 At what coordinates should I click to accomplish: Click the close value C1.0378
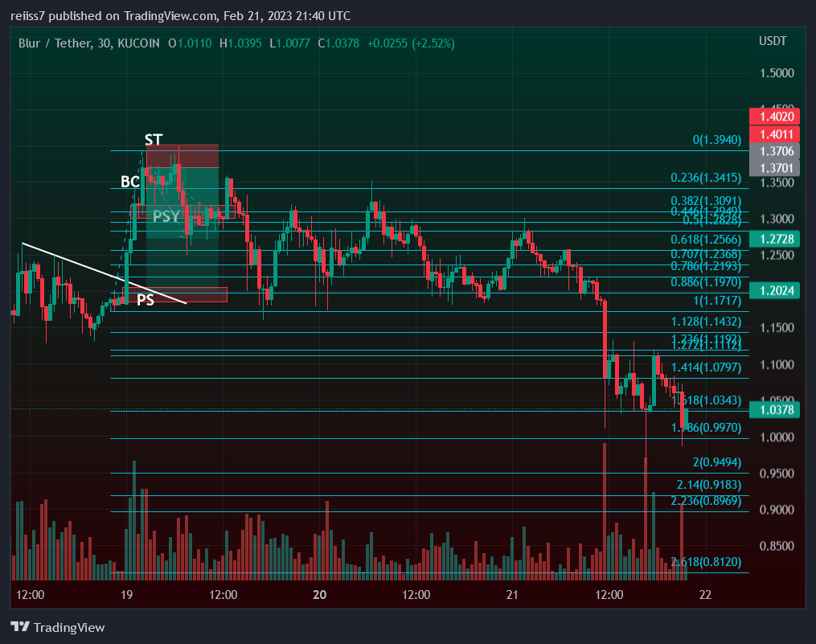338,43
